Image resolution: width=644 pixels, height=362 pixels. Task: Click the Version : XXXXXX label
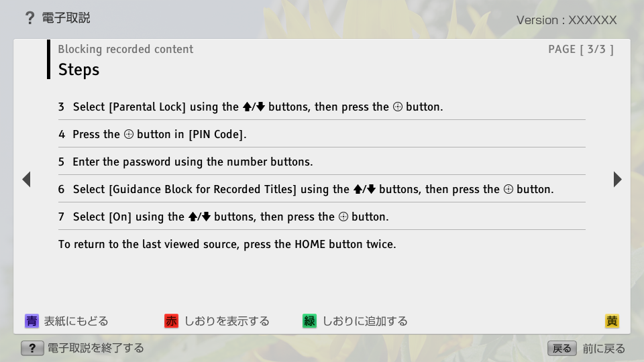click(x=566, y=20)
